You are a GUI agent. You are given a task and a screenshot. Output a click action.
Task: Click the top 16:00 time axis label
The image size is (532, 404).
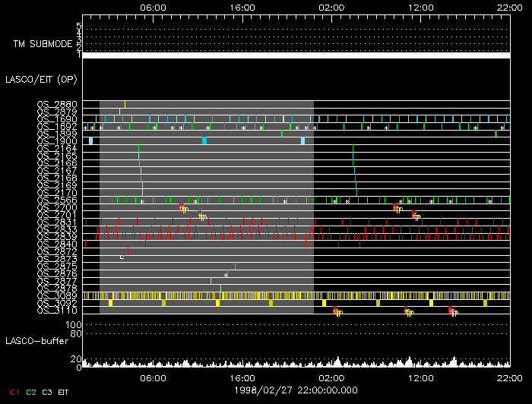click(242, 6)
